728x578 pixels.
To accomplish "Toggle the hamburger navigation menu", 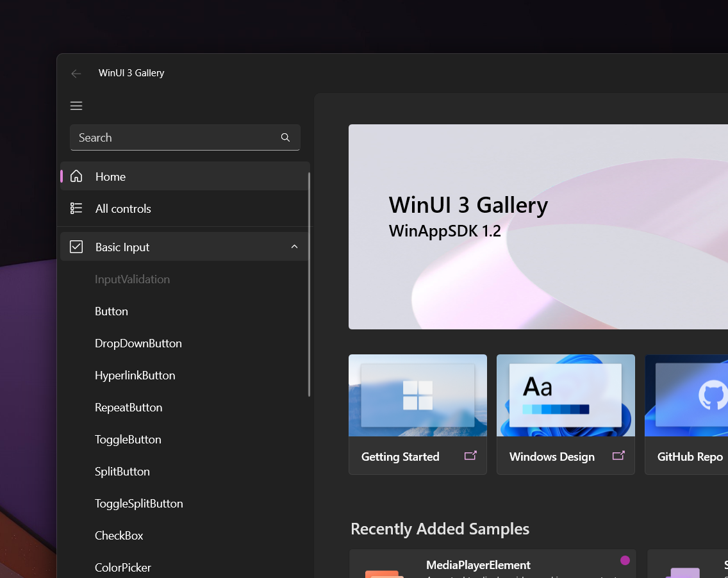I will click(76, 106).
